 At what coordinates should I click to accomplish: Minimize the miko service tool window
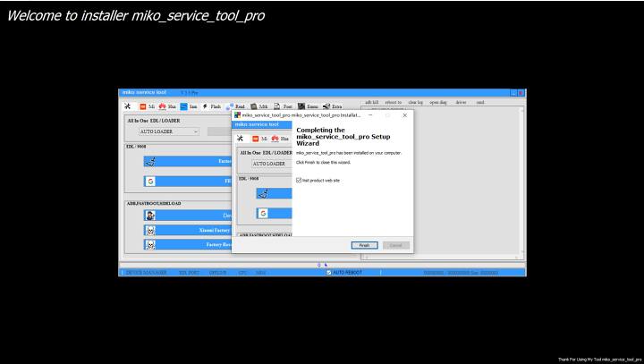click(513, 93)
